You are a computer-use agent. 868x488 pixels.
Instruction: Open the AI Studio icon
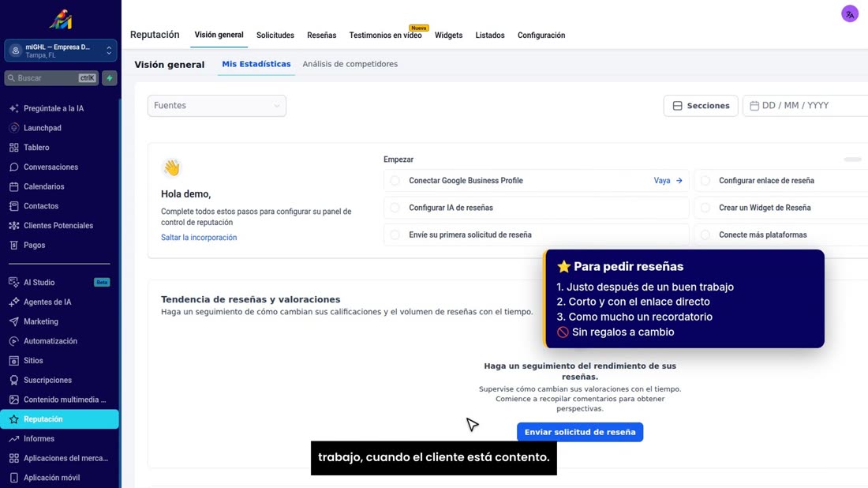(x=14, y=283)
